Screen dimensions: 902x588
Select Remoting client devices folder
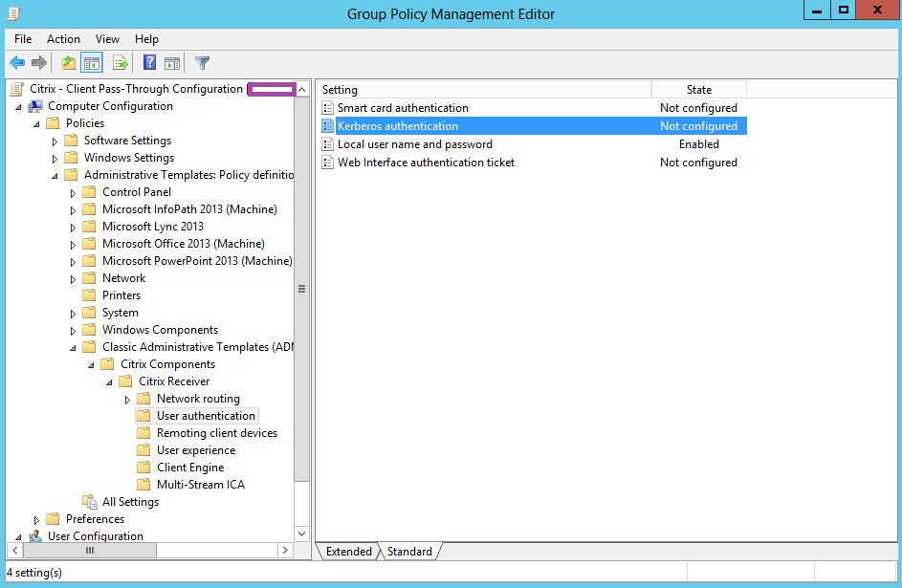(217, 433)
